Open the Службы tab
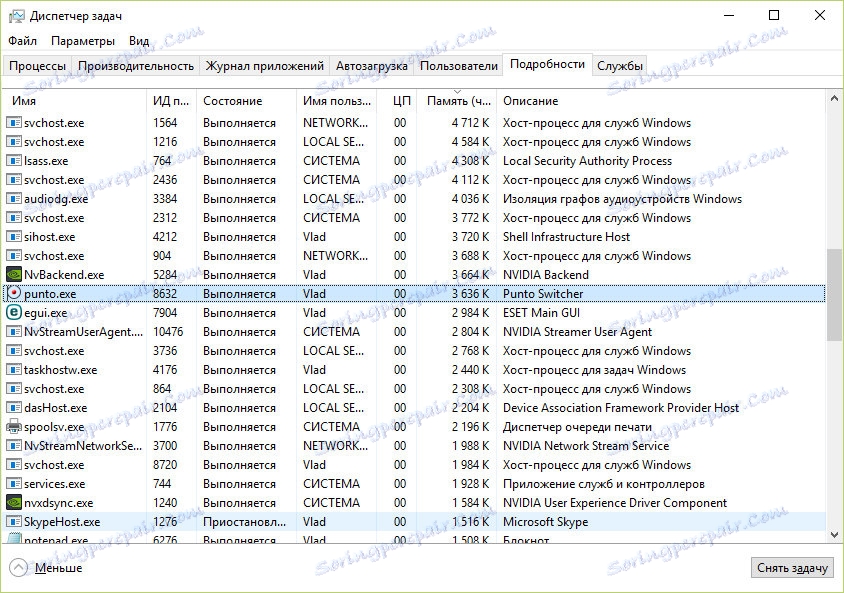 point(620,66)
